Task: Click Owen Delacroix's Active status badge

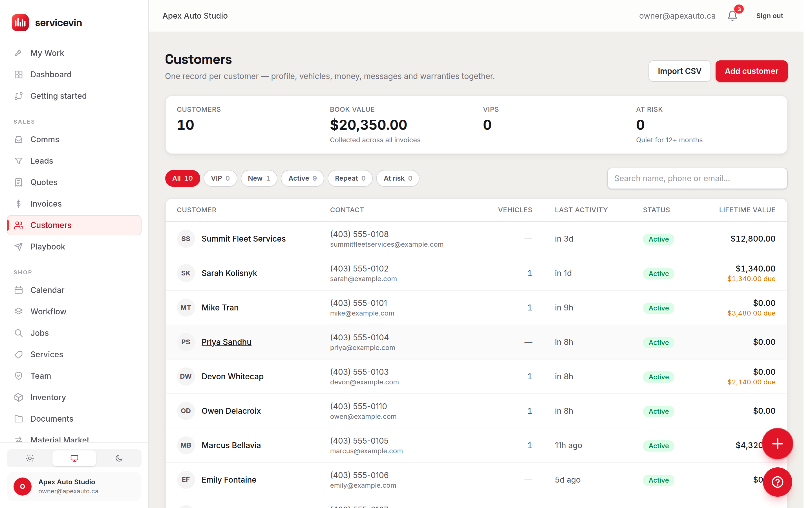Action: 658,411
